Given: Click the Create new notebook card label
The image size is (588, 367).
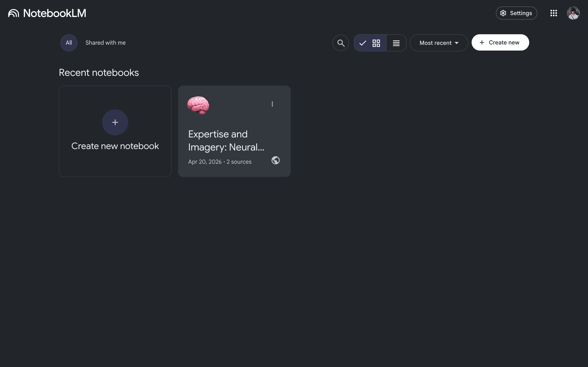Looking at the screenshot, I should [115, 146].
